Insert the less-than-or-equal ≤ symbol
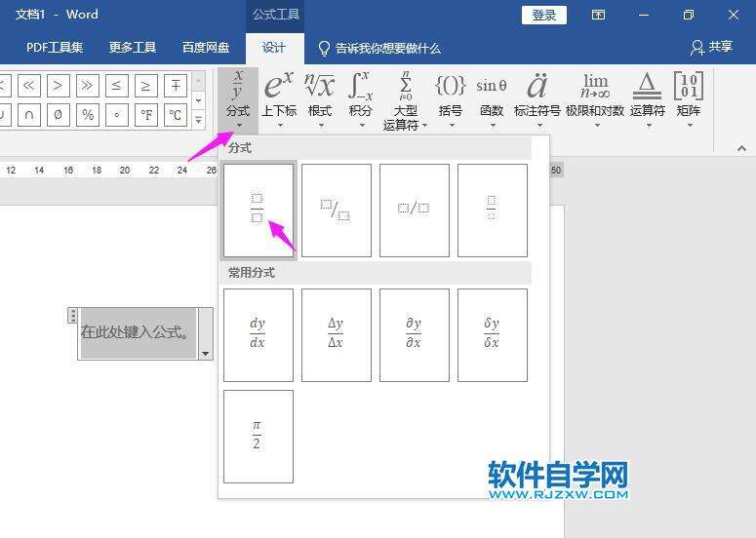 [117, 86]
